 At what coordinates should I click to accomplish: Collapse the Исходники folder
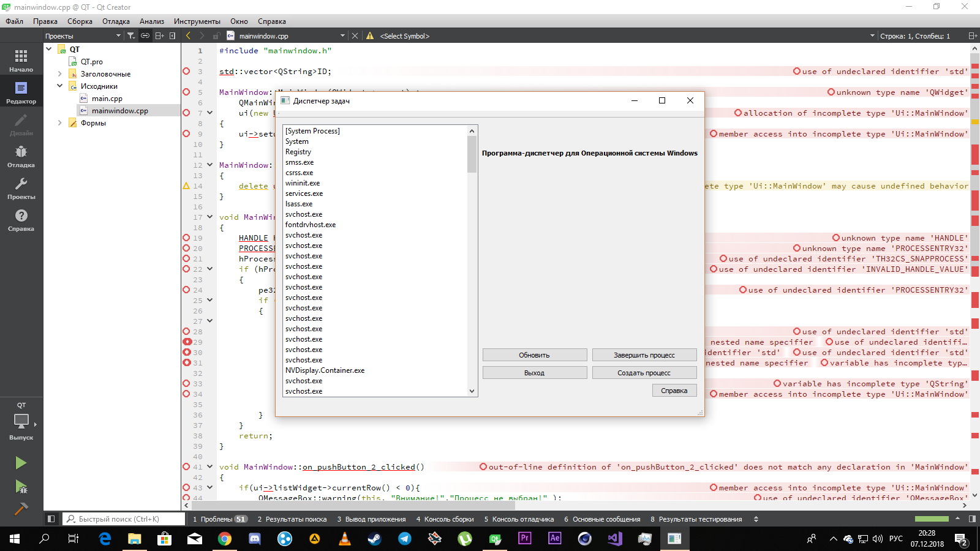[60, 86]
